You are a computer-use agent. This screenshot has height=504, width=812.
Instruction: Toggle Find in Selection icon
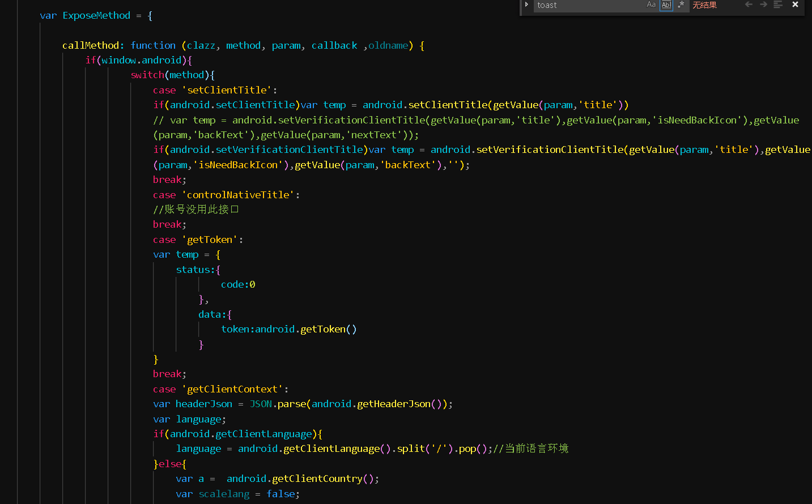point(778,5)
